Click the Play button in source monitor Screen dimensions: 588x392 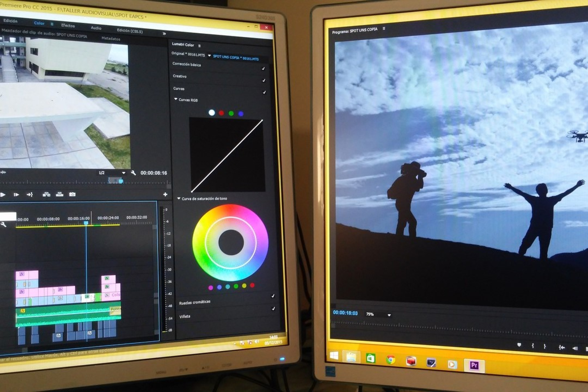pos(3,195)
